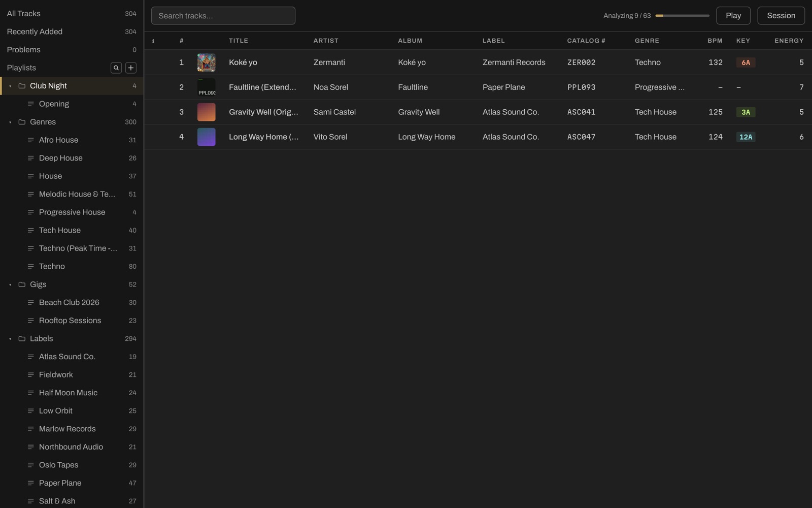Open the Session button
This screenshot has width=812, height=508.
point(781,16)
